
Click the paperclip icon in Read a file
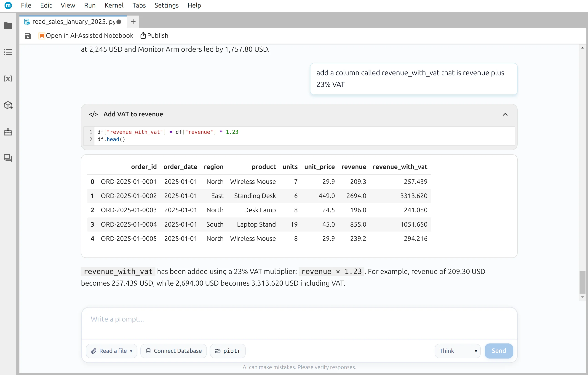pyautogui.click(x=94, y=351)
